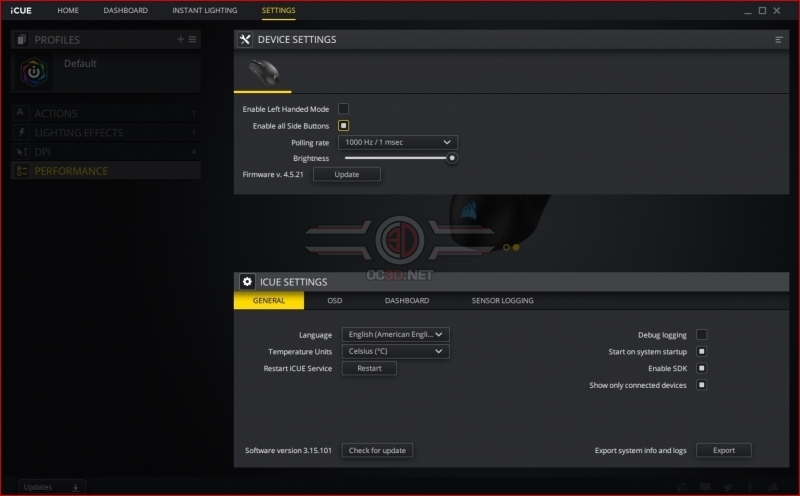Go to the Home tab
This screenshot has height=496, width=800.
[x=68, y=10]
